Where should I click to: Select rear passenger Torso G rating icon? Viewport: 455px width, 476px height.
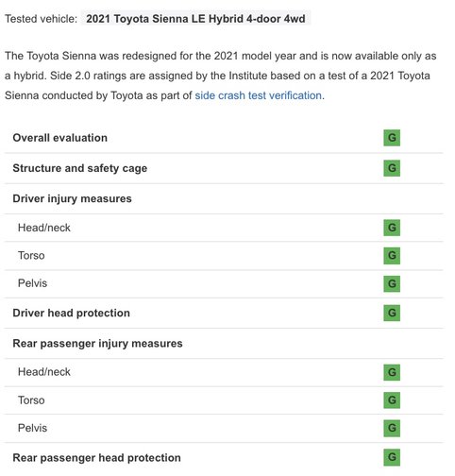coord(392,400)
